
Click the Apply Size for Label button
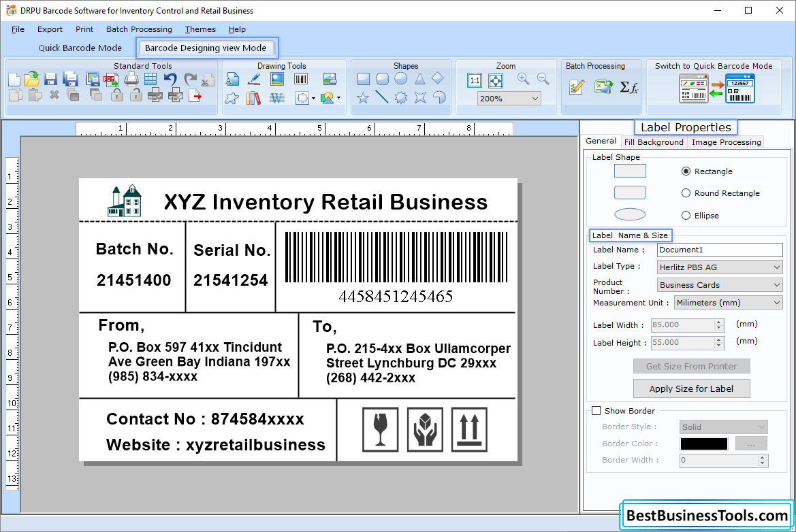[691, 389]
